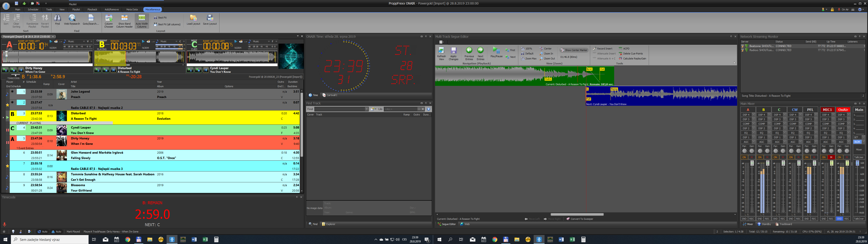This screenshot has height=244, width=868.
Task: Click Delete Cue-Points
Action: tap(631, 54)
